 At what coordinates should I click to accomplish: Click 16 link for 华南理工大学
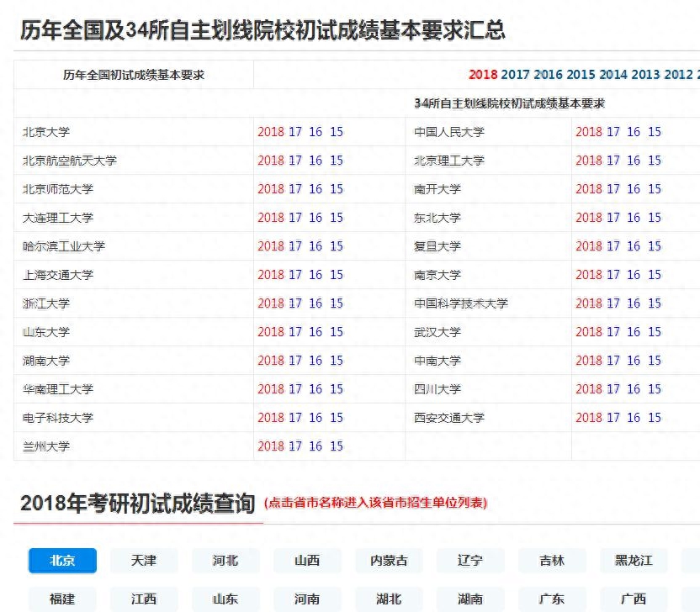(x=316, y=388)
